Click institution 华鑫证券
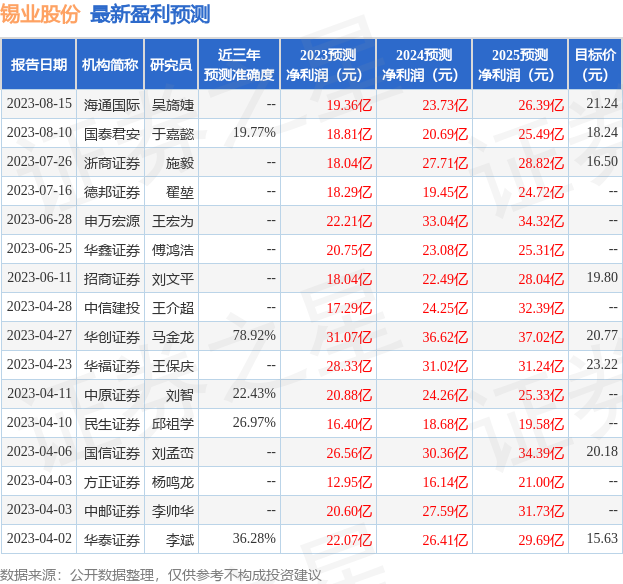 click(x=112, y=250)
